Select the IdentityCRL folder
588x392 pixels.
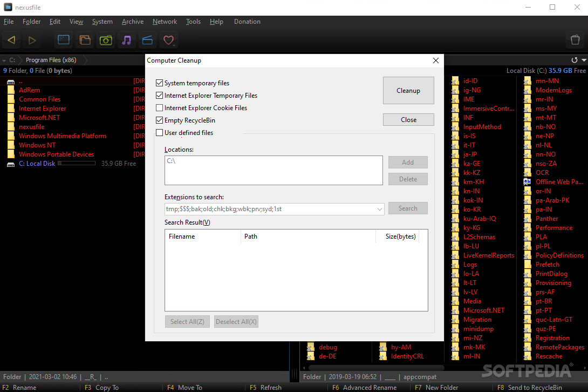(407, 356)
